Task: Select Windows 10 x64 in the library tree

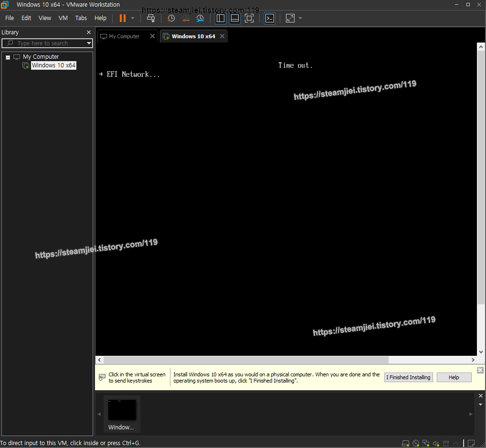Action: [53, 65]
